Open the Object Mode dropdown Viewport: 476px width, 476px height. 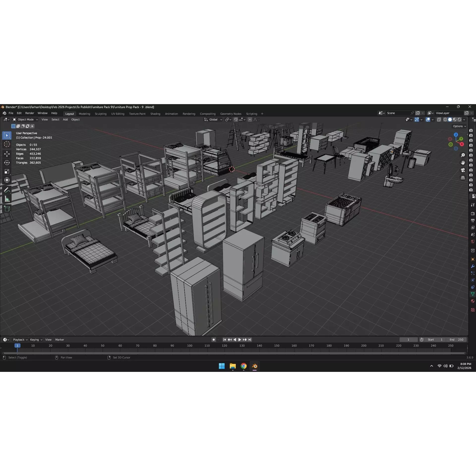tap(25, 119)
